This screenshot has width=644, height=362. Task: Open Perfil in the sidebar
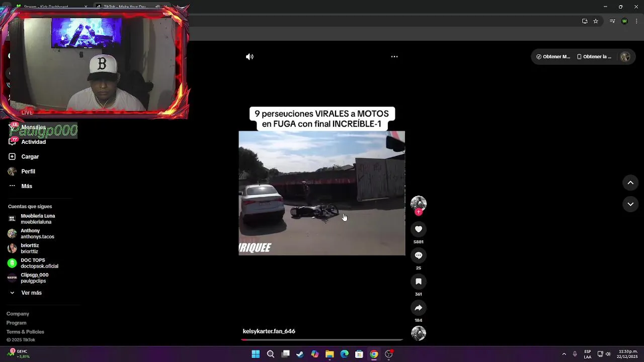pyautogui.click(x=28, y=171)
